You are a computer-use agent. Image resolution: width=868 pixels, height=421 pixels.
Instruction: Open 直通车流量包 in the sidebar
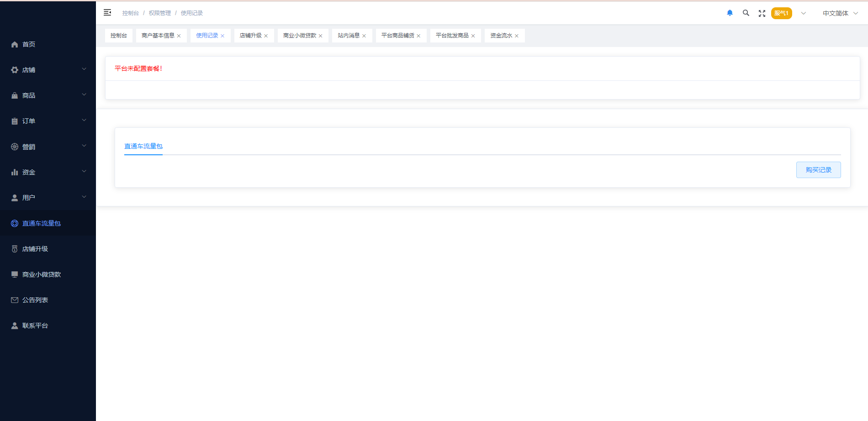(x=41, y=223)
